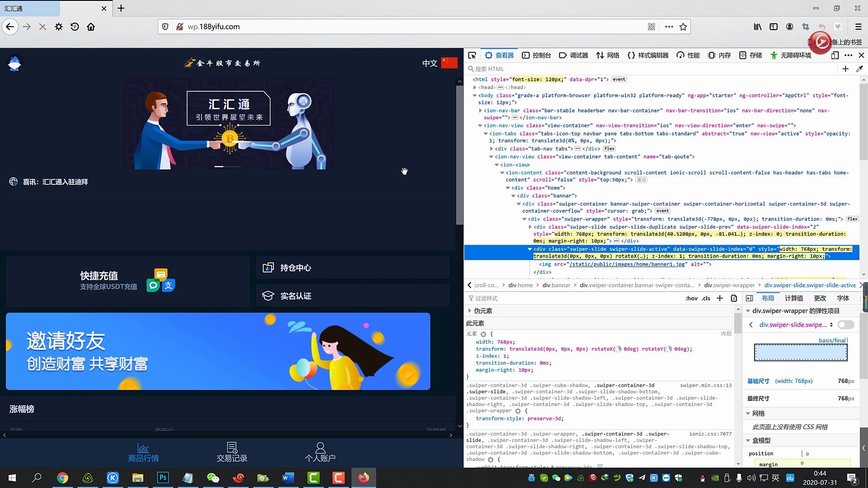
Task: Open Photoshop from the taskbar
Action: (163, 478)
